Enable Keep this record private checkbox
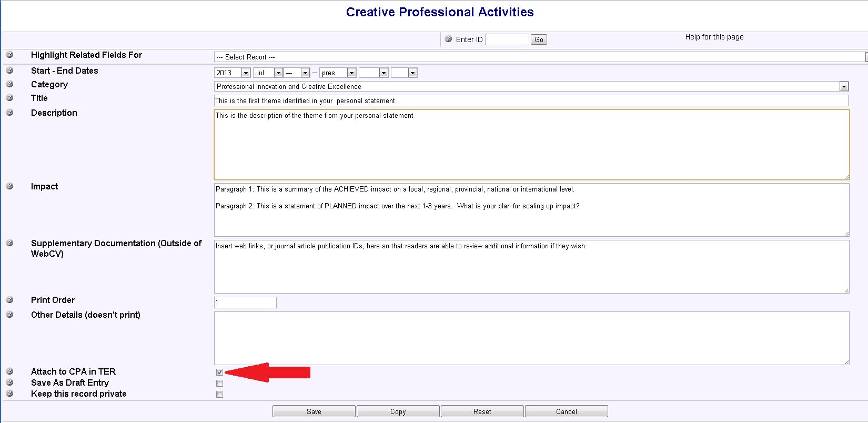The image size is (868, 423). click(x=219, y=394)
